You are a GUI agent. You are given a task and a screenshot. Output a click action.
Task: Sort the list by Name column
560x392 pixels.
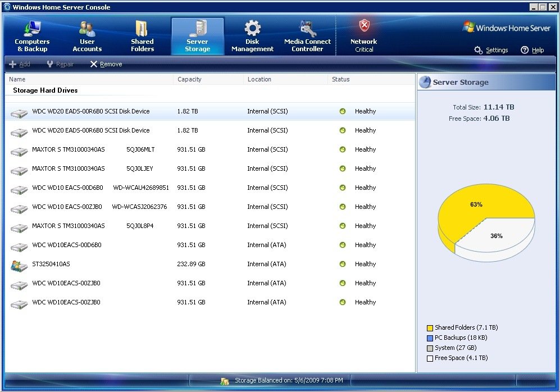point(89,79)
